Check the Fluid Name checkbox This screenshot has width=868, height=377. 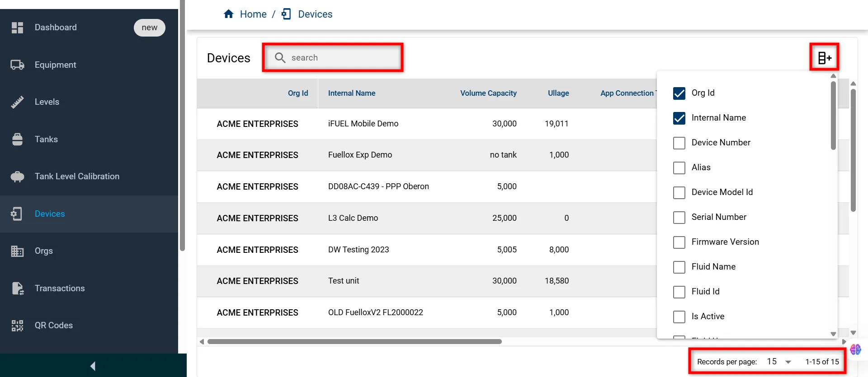click(679, 267)
